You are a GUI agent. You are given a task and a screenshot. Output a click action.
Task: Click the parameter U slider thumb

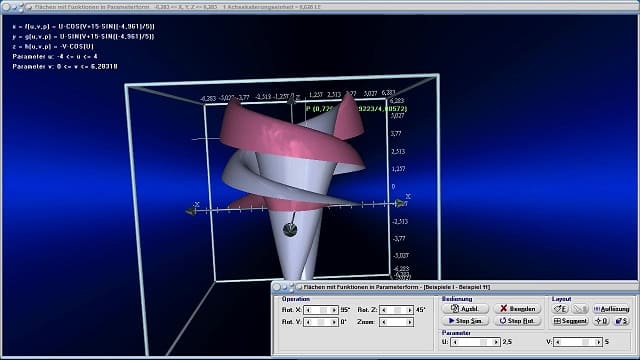[x=483, y=342]
